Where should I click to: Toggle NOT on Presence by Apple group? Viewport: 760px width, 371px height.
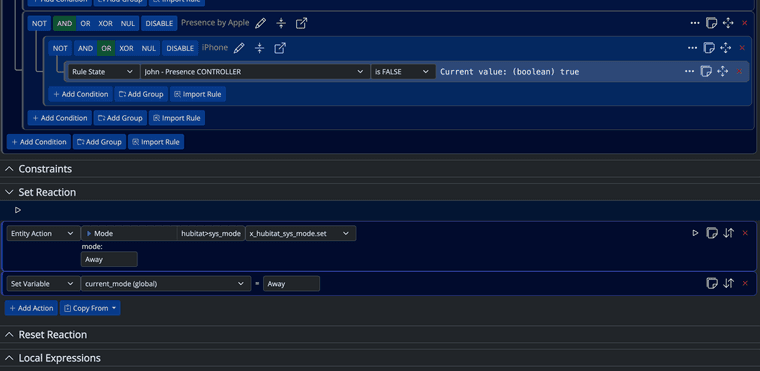(39, 23)
